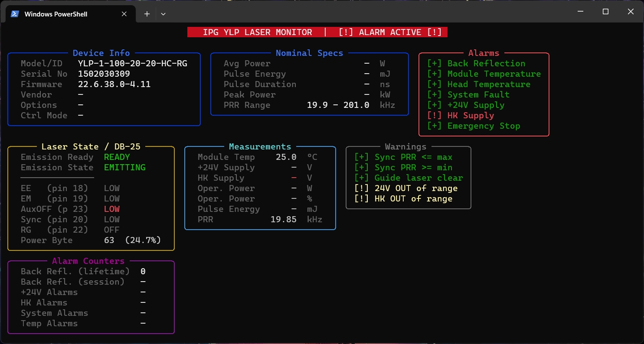Close the Windows PowerShell tab
Image resolution: width=644 pixels, height=344 pixels.
124,14
